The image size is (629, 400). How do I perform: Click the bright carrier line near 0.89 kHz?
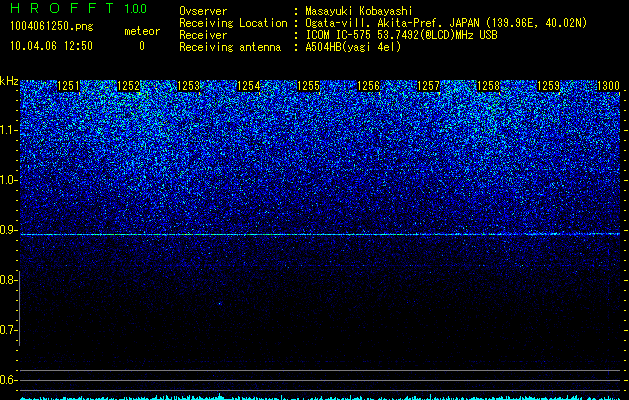pyautogui.click(x=320, y=234)
